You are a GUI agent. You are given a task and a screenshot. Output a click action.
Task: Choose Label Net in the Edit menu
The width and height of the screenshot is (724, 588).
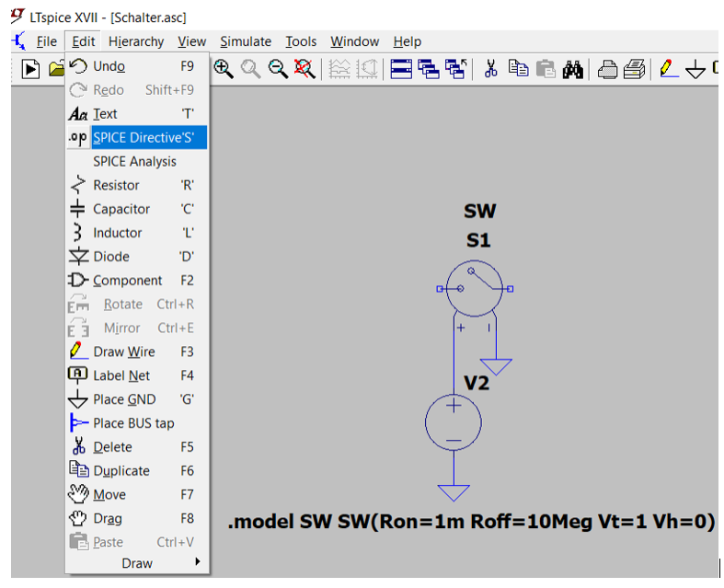[137, 375]
